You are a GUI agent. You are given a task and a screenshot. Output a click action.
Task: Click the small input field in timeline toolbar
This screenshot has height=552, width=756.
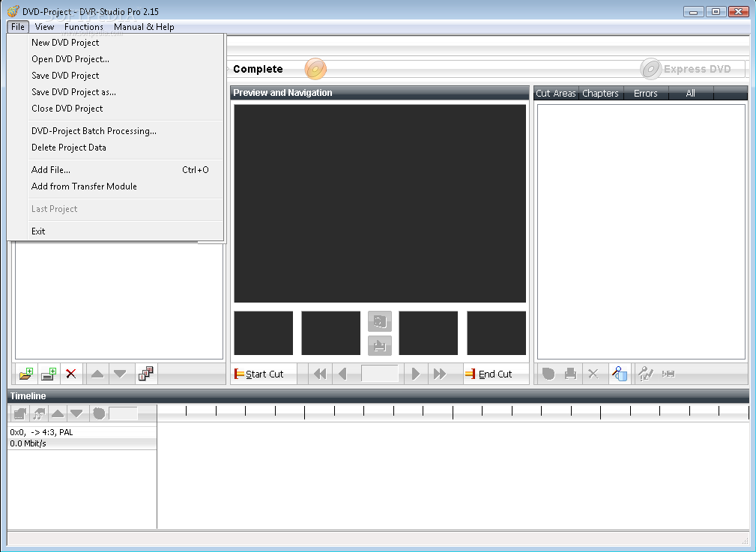(x=123, y=413)
